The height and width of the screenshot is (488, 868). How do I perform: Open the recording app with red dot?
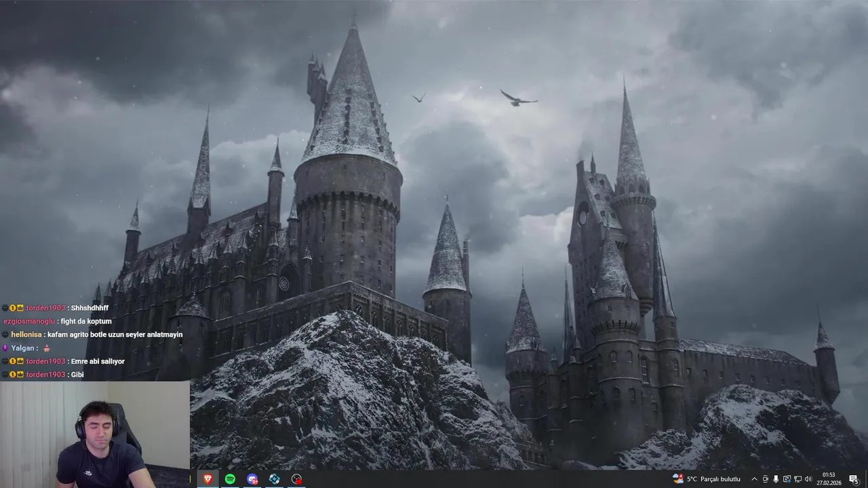(296, 479)
